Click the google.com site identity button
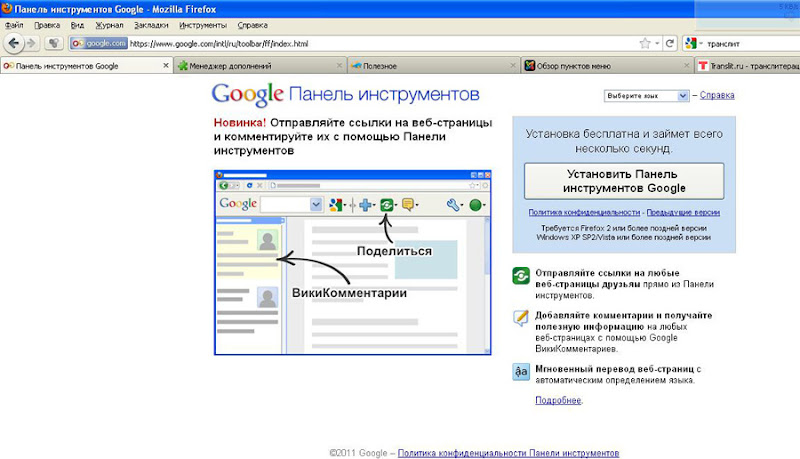 pos(99,43)
